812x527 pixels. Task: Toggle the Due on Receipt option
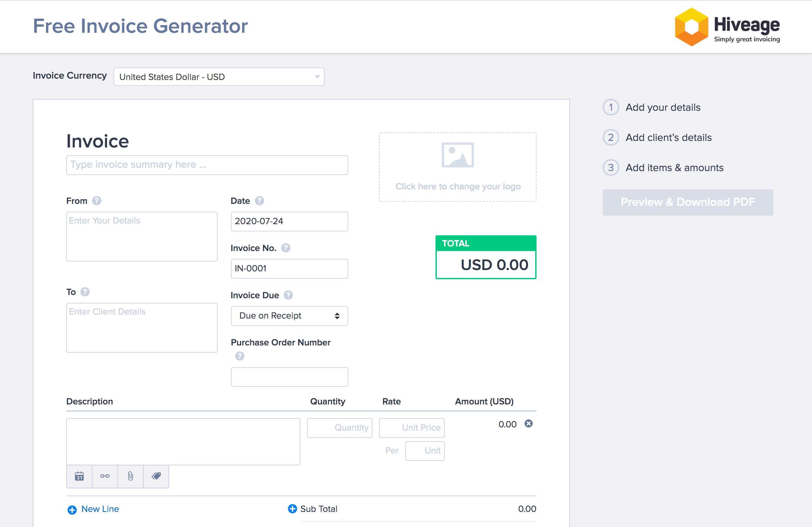point(289,316)
